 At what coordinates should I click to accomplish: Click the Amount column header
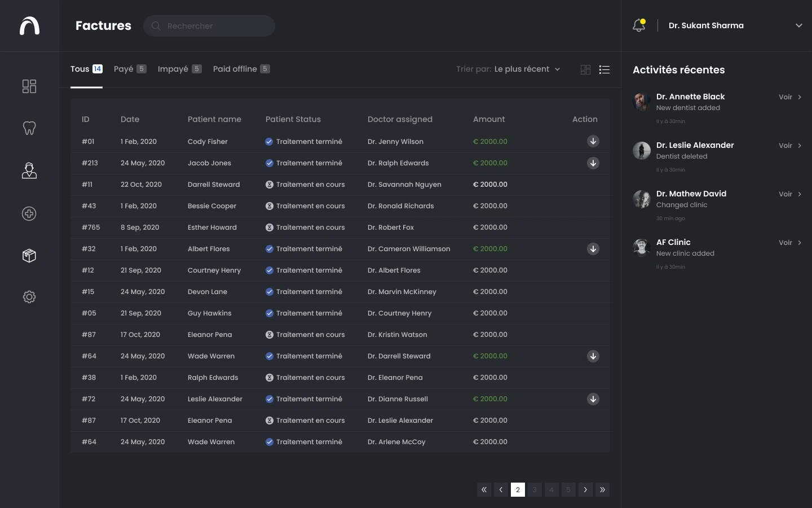[x=489, y=119]
